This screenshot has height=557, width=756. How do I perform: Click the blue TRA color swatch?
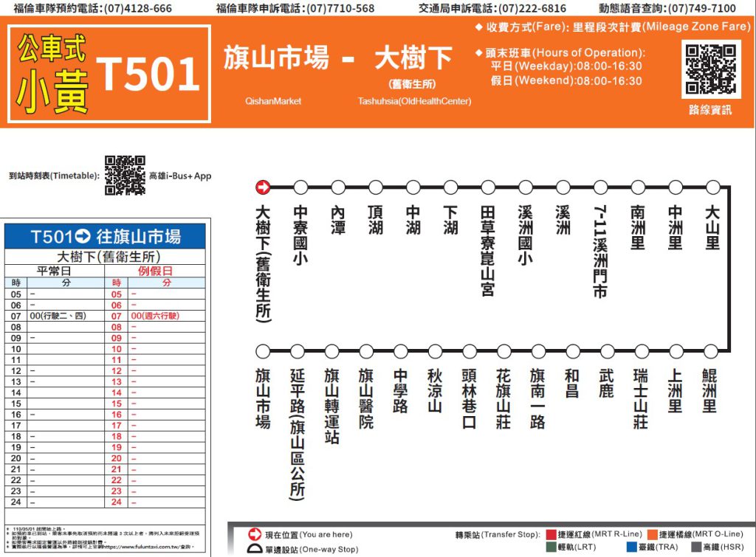(x=631, y=547)
